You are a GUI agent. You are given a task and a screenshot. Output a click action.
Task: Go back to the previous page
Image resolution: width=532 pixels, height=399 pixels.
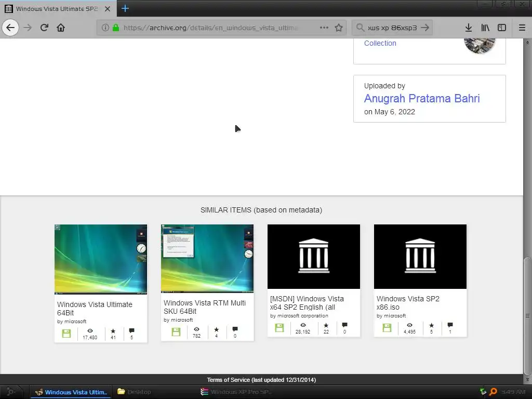click(10, 28)
